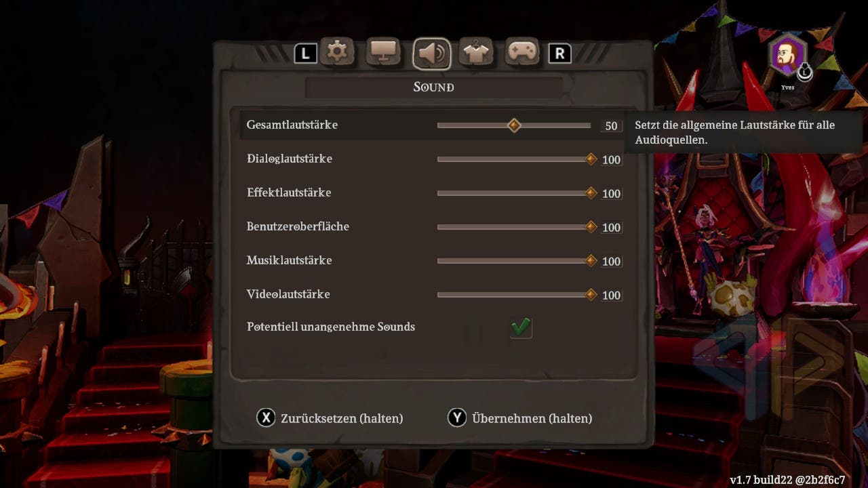Open the display monitor settings tab

pyautogui.click(x=384, y=52)
